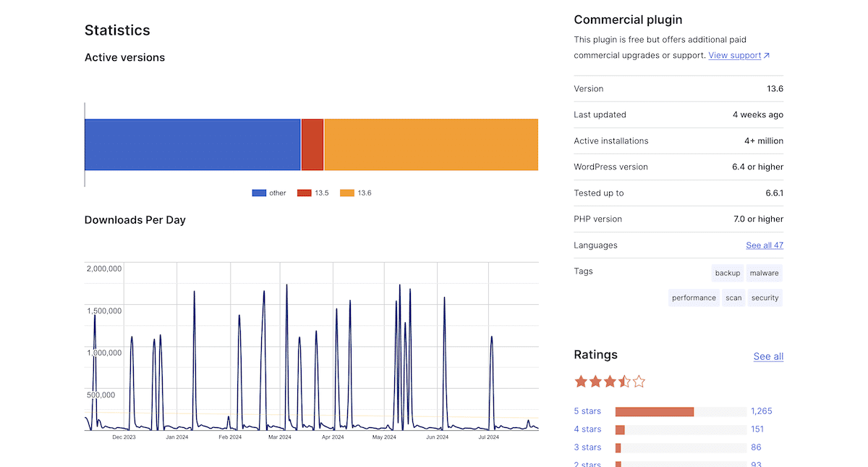Select the 'security' tag
The image size is (868, 467).
click(765, 297)
